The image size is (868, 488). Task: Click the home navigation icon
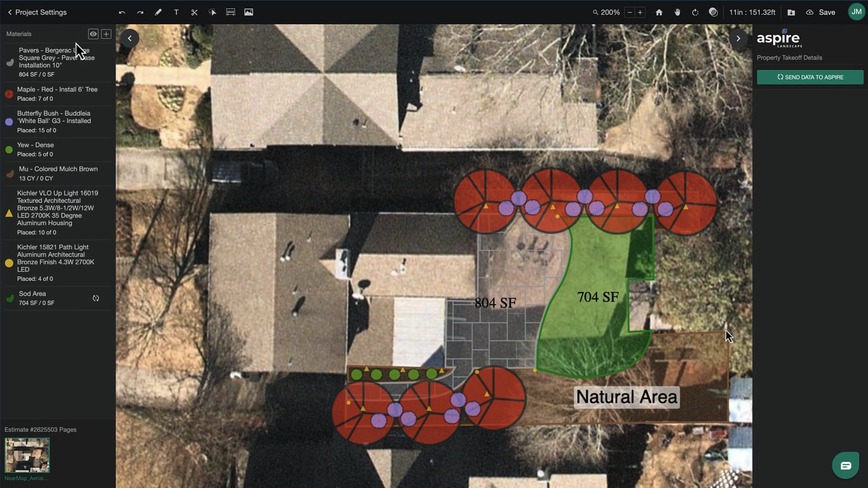tap(659, 12)
